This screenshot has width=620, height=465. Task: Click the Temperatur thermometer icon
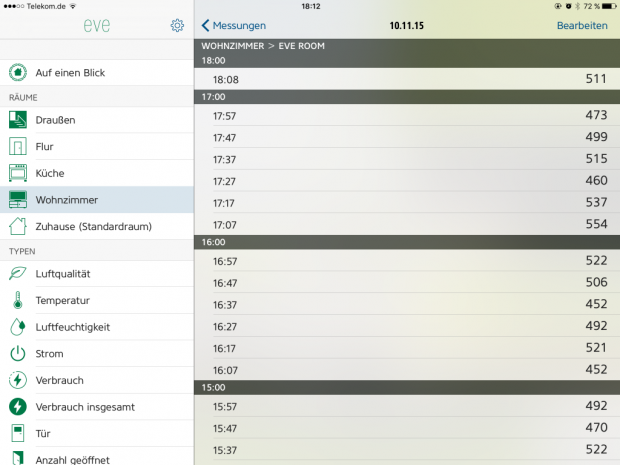click(18, 300)
